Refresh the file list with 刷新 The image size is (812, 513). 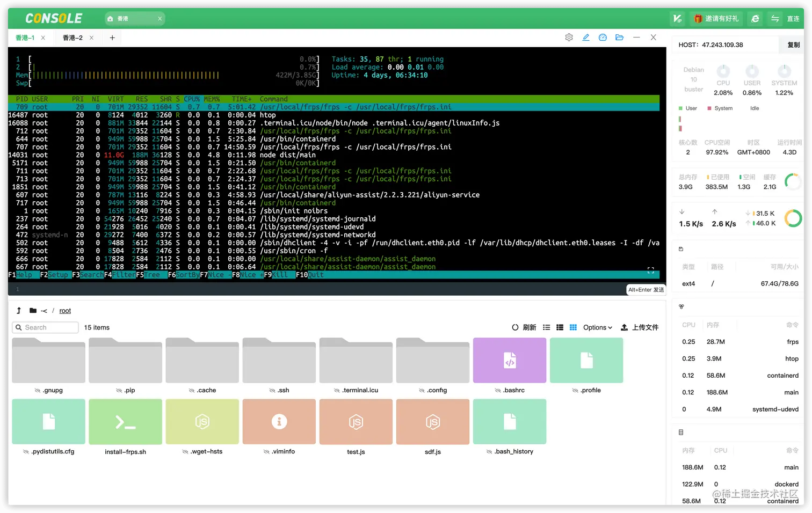click(524, 327)
